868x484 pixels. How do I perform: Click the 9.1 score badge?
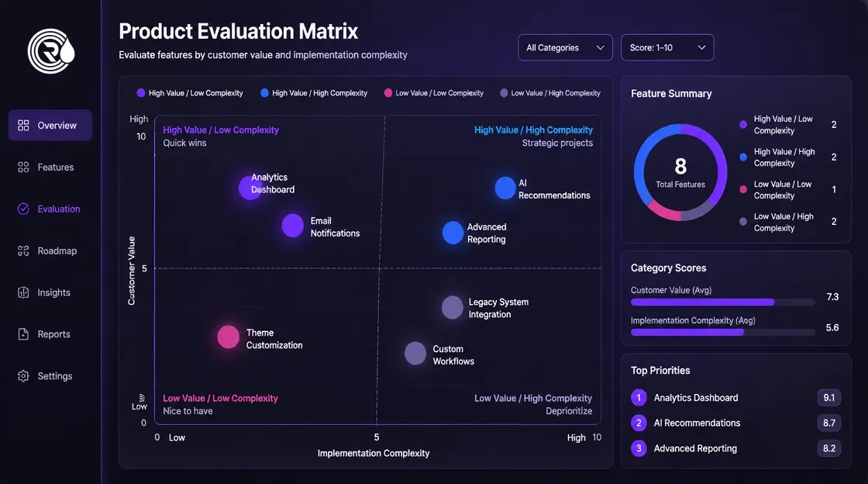(x=829, y=398)
